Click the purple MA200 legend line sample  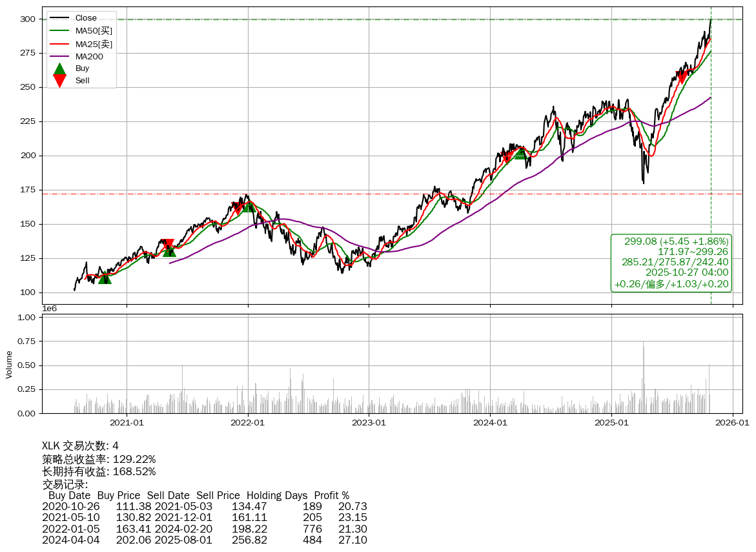[x=59, y=57]
